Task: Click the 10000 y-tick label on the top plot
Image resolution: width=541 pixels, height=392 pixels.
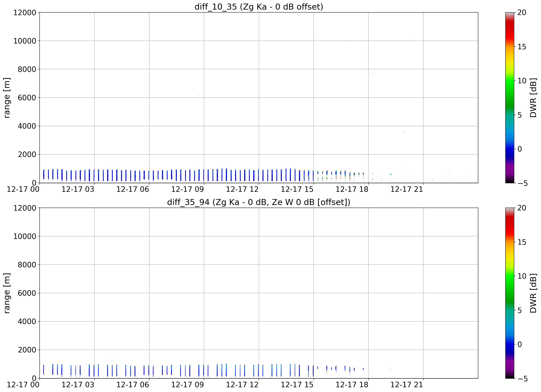Action: (x=25, y=41)
